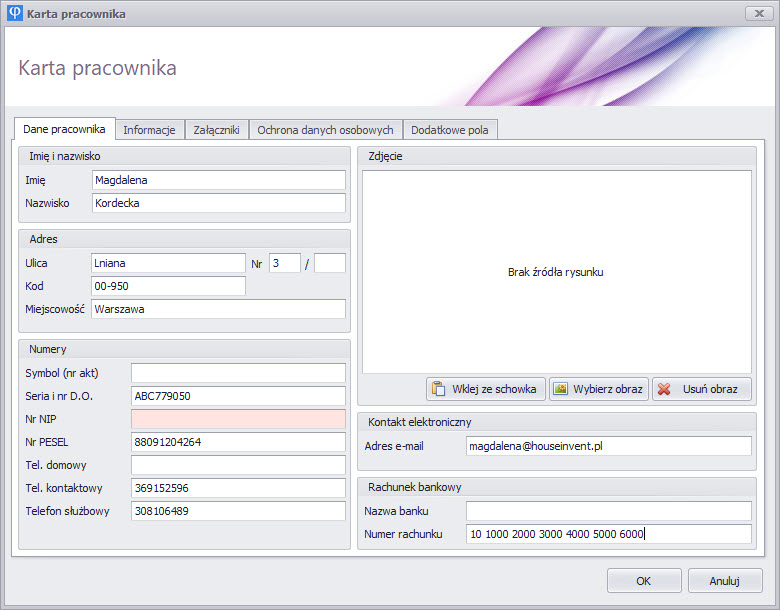Click the picture icon on Wybierz obraz
The width and height of the screenshot is (780, 610).
(561, 389)
